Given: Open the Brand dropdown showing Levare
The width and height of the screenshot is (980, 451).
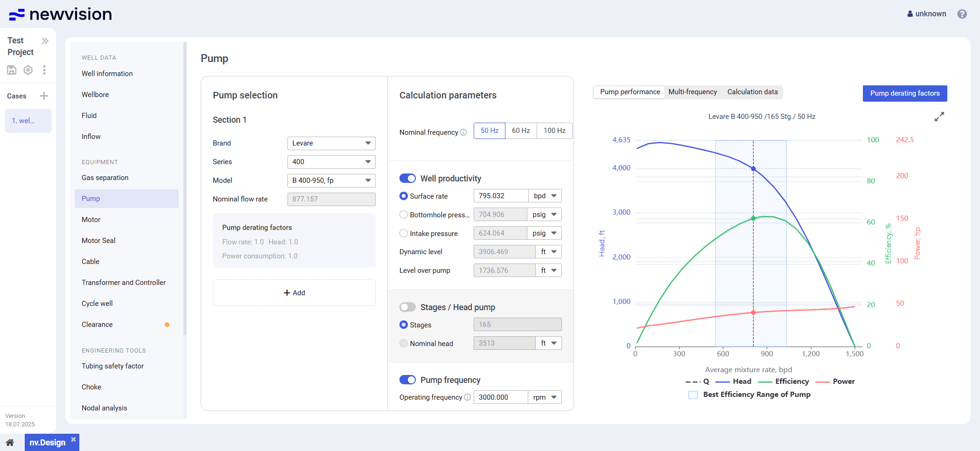Looking at the screenshot, I should coord(331,143).
